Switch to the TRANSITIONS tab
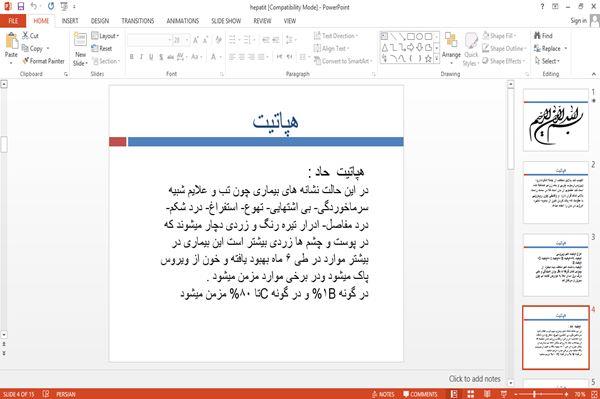The width and height of the screenshot is (600, 399). click(x=138, y=21)
